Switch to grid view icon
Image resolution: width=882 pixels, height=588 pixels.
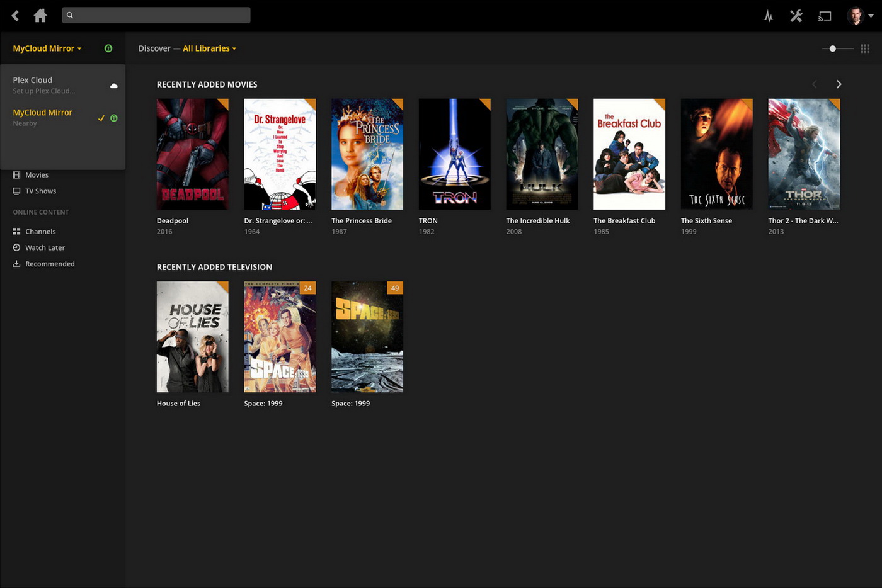click(x=865, y=48)
